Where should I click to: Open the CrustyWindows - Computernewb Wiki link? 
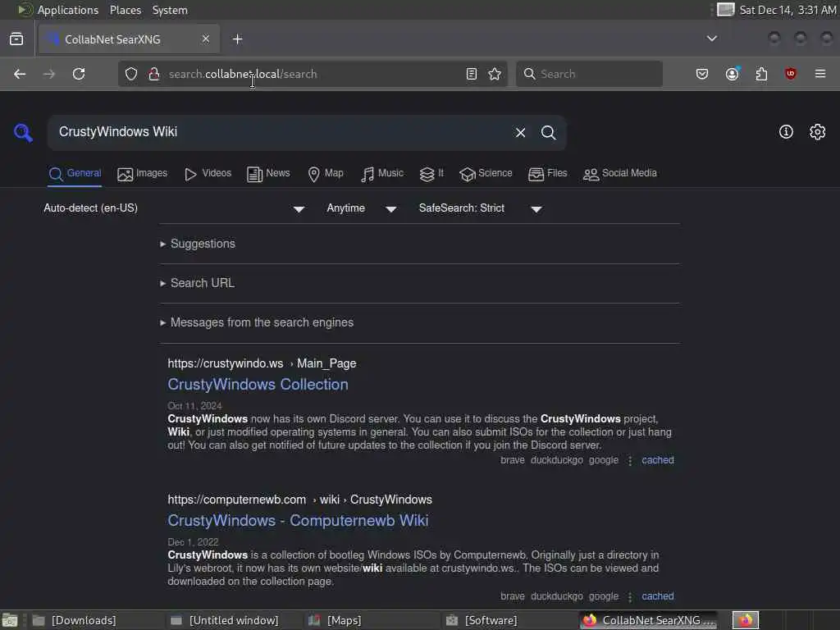[x=298, y=521]
